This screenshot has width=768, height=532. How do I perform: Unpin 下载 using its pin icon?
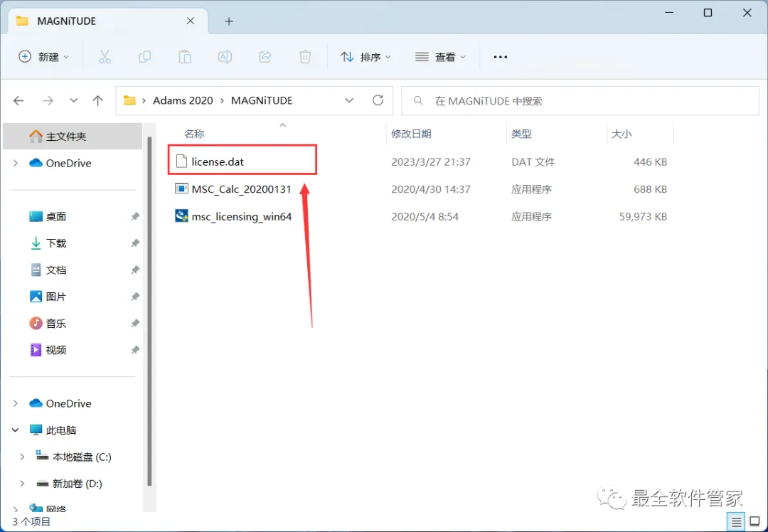(135, 243)
